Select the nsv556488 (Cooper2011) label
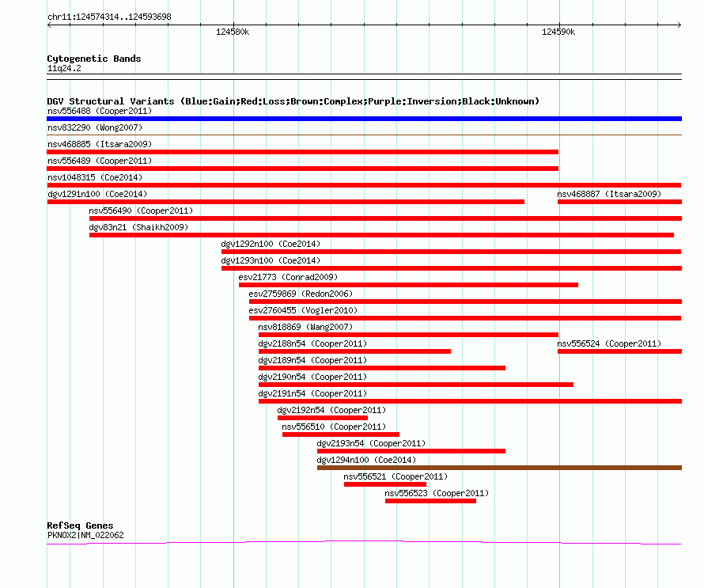The width and height of the screenshot is (704, 588). pos(100,111)
